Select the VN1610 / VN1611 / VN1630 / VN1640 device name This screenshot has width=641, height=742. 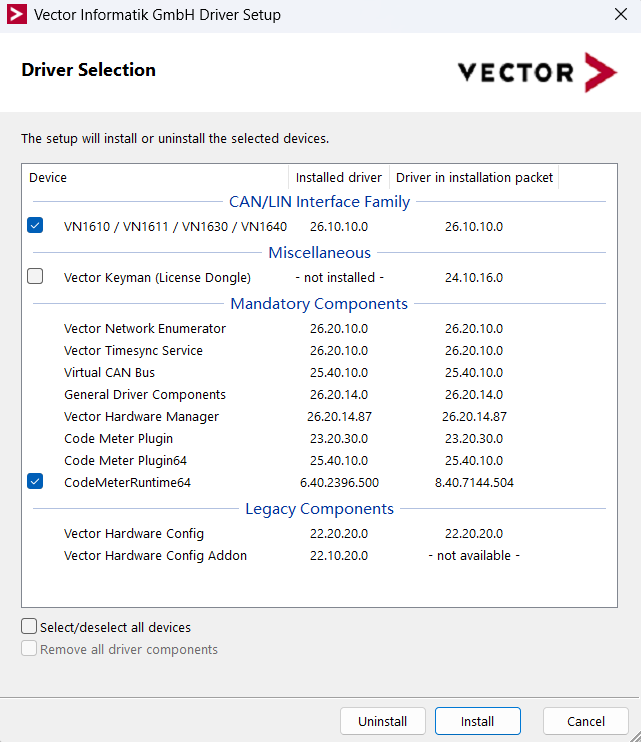pyautogui.click(x=176, y=227)
